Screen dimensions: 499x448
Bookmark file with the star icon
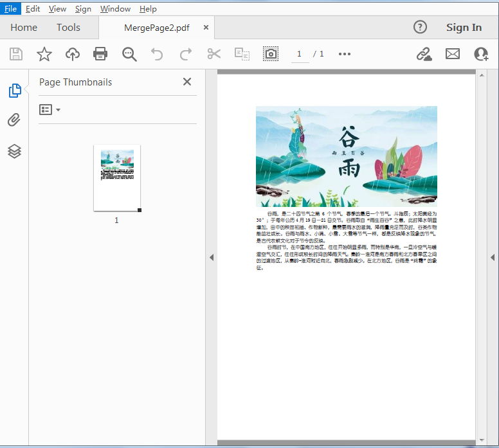click(x=44, y=54)
